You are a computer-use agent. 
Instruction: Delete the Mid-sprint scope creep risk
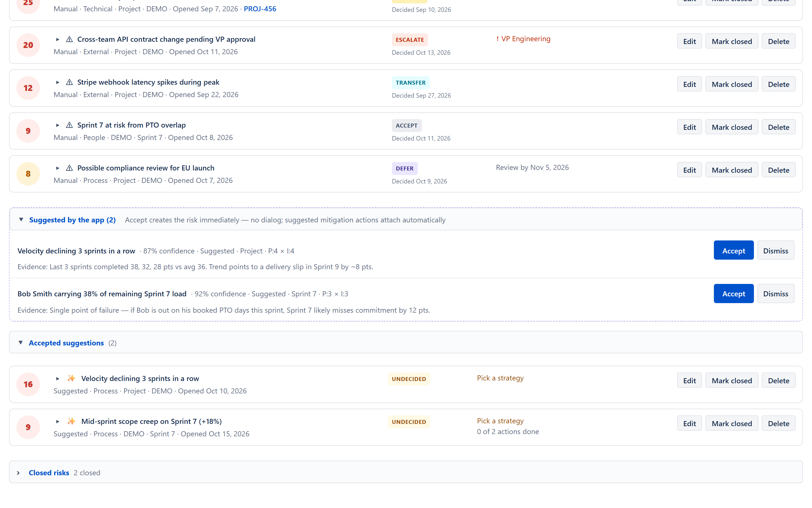[778, 424]
